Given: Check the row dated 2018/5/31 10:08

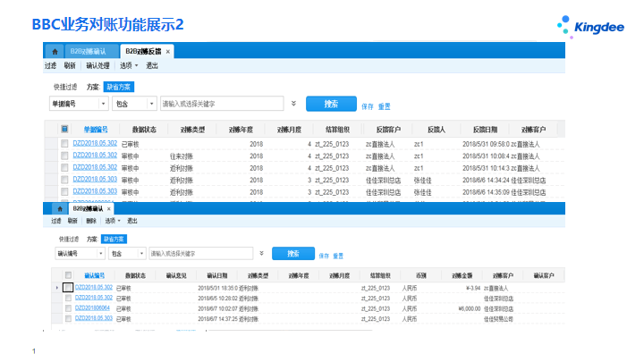Looking at the screenshot, I should 64,156.
